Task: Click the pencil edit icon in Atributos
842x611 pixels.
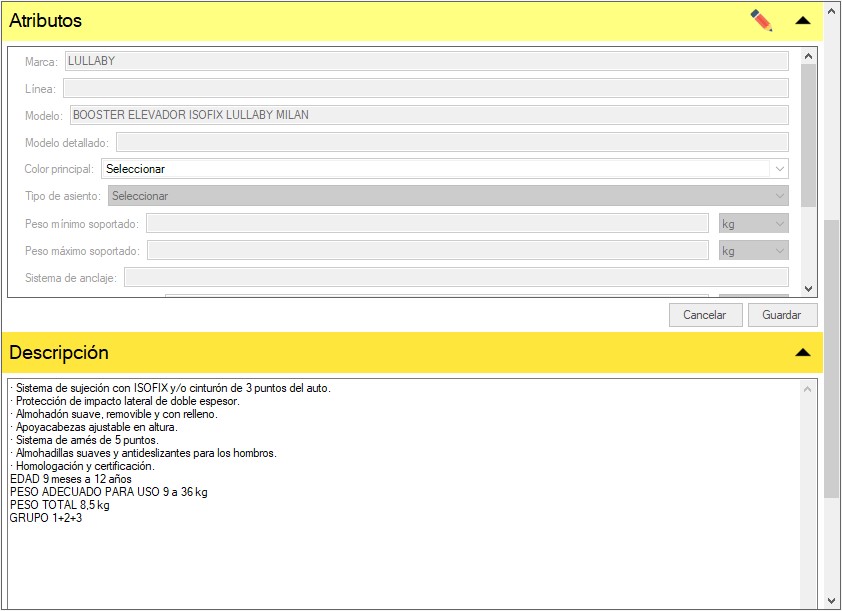Action: (761, 20)
